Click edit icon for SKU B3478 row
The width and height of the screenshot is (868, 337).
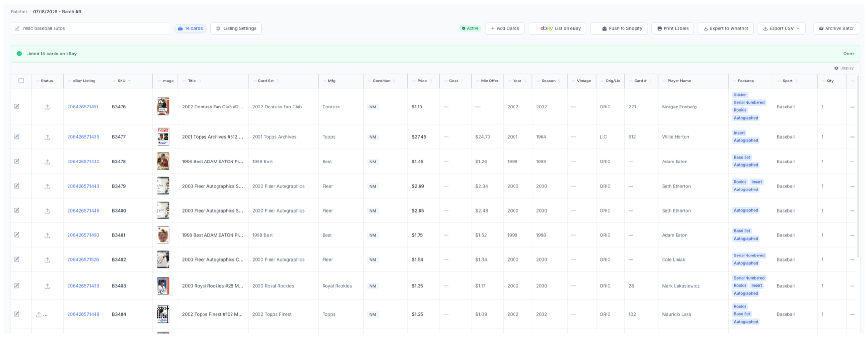tap(17, 162)
